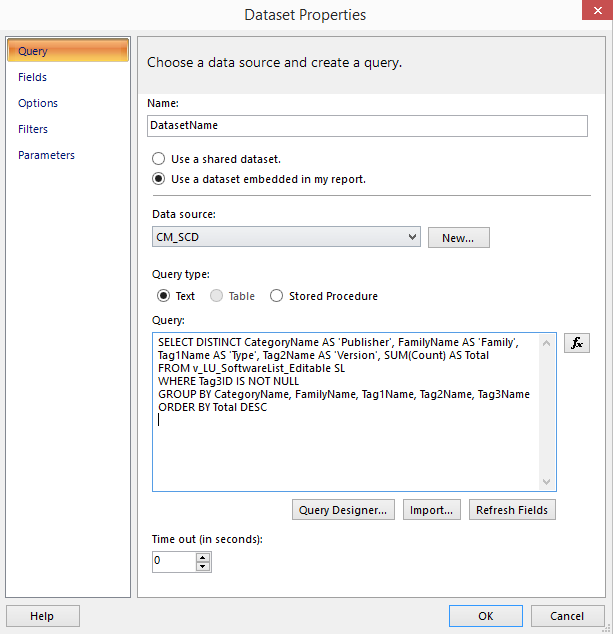Open the Parameters page

pos(46,155)
